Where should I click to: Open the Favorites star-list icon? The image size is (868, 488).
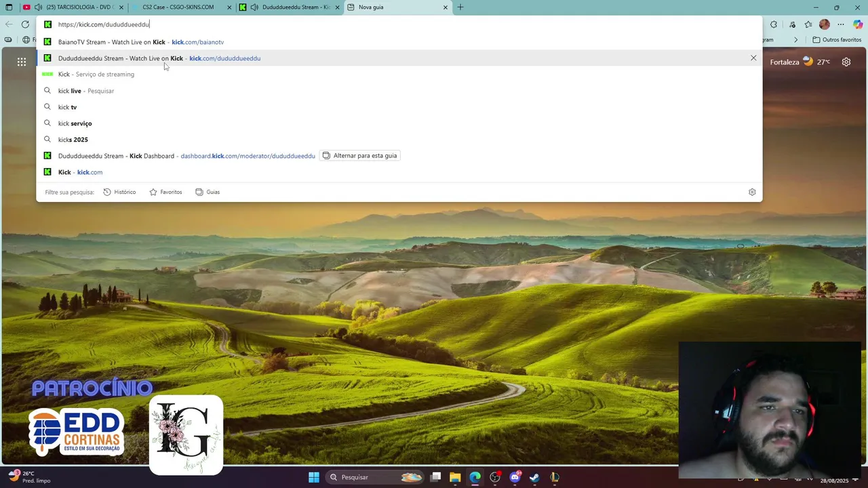tap(808, 24)
